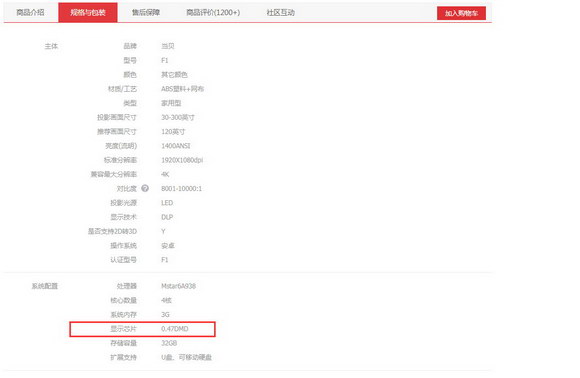This screenshot has height=378, width=580.
Task: Click the brand value 当贝
Action: coord(168,46)
